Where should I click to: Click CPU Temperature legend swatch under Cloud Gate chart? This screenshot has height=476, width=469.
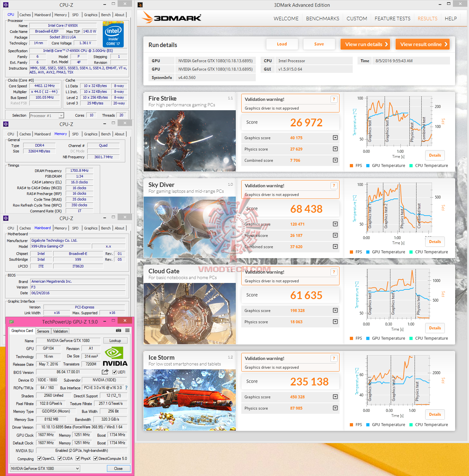pyautogui.click(x=411, y=338)
